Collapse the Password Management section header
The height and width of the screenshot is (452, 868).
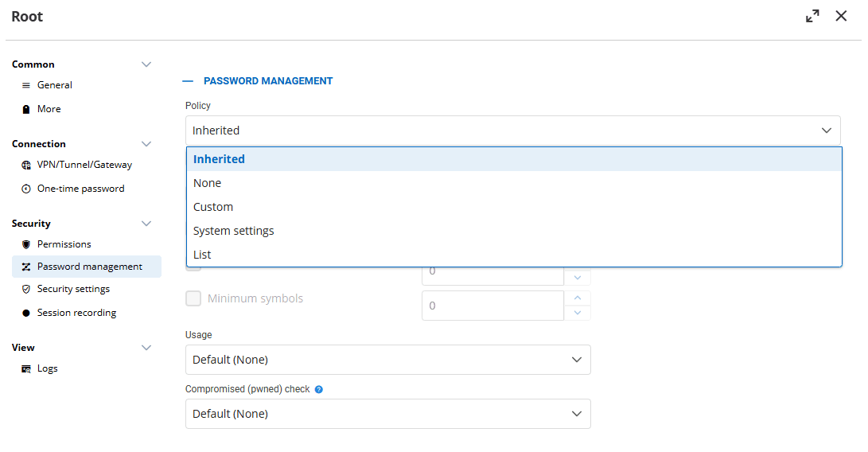188,81
